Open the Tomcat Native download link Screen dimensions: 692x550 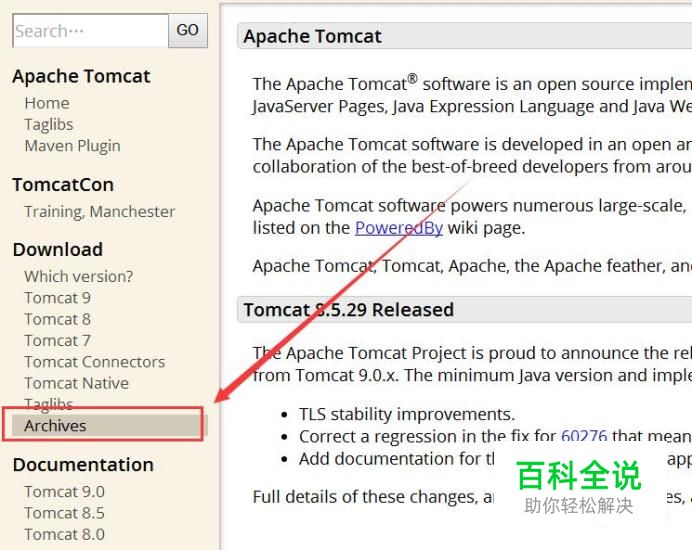(77, 383)
